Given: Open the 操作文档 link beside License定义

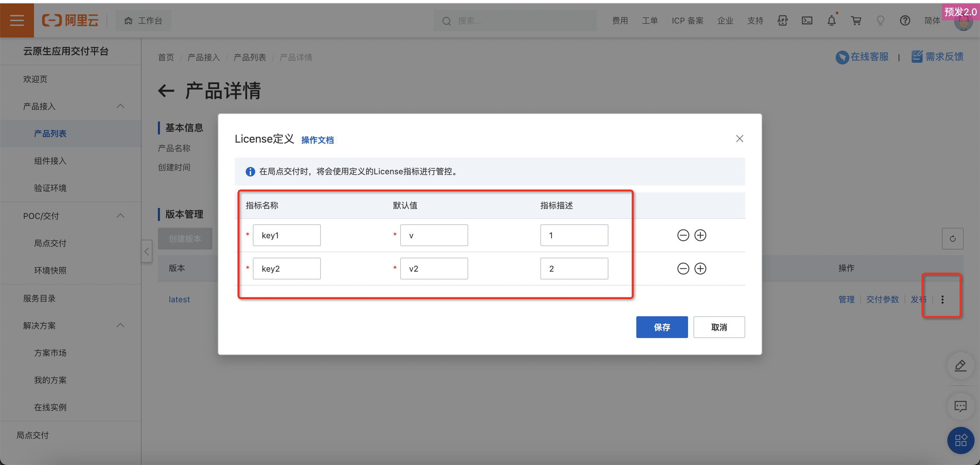Looking at the screenshot, I should coord(317,140).
